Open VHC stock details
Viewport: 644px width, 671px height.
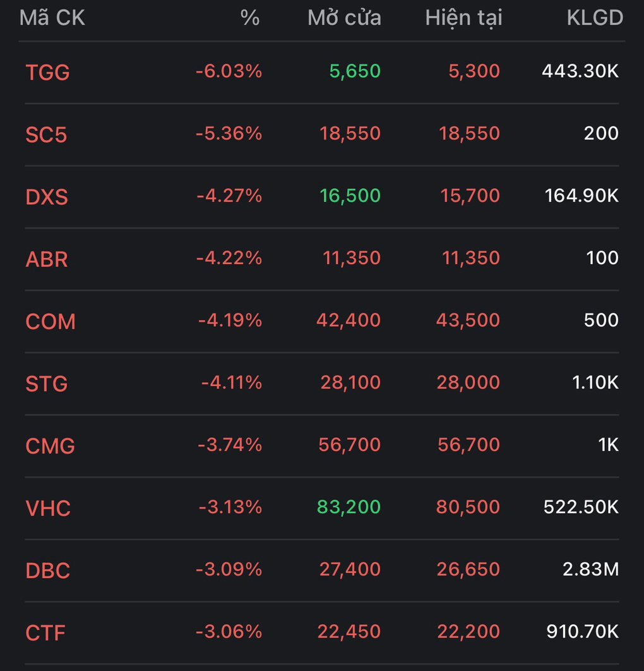(322, 508)
